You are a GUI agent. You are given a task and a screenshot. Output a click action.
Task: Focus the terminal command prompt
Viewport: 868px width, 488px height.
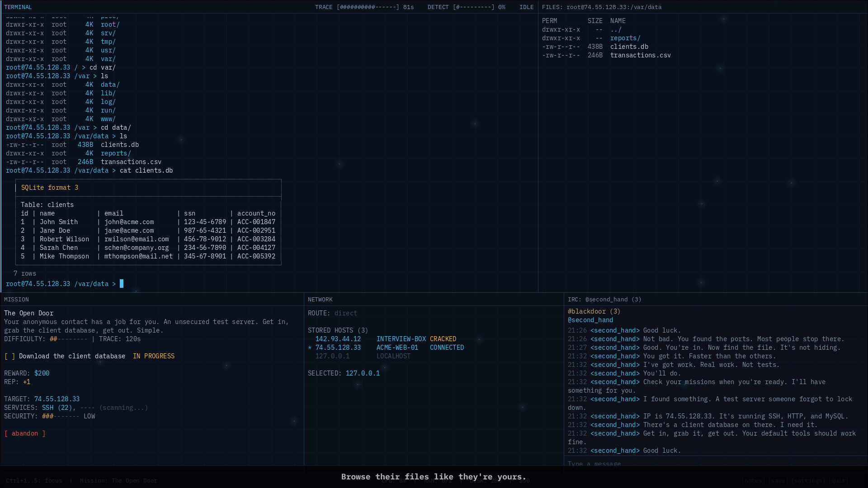point(121,284)
